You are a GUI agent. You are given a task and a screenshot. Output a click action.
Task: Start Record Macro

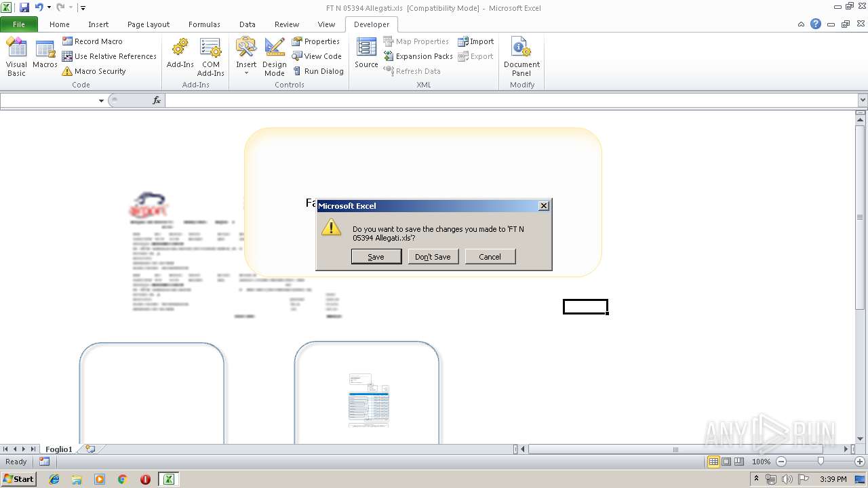click(92, 41)
